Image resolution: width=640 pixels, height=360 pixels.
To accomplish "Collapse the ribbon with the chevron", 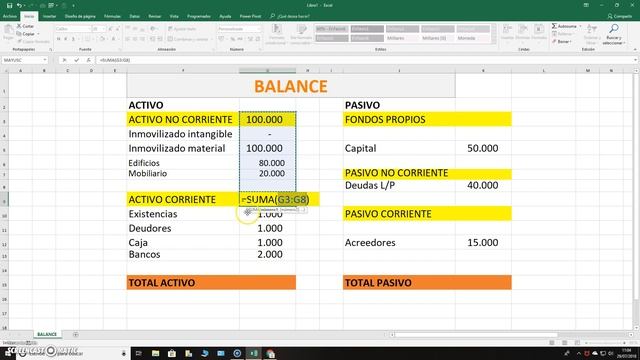I will tap(635, 49).
